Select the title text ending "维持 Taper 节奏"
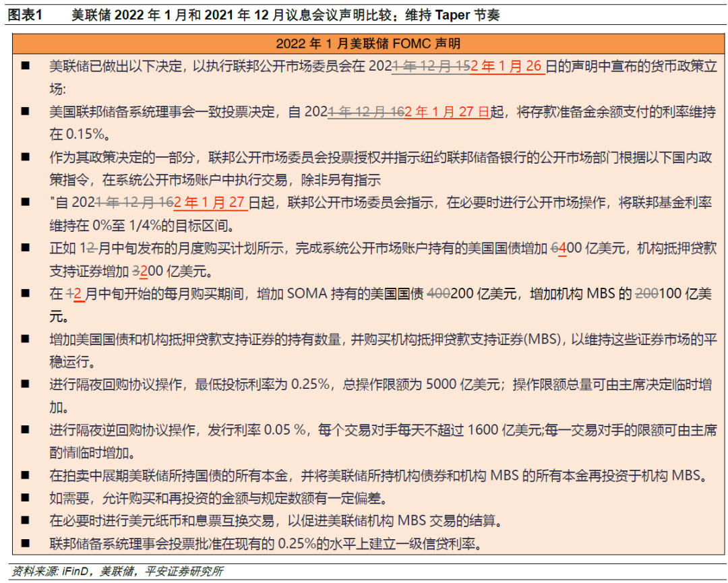Image resolution: width=728 pixels, height=583 pixels. coord(286,15)
